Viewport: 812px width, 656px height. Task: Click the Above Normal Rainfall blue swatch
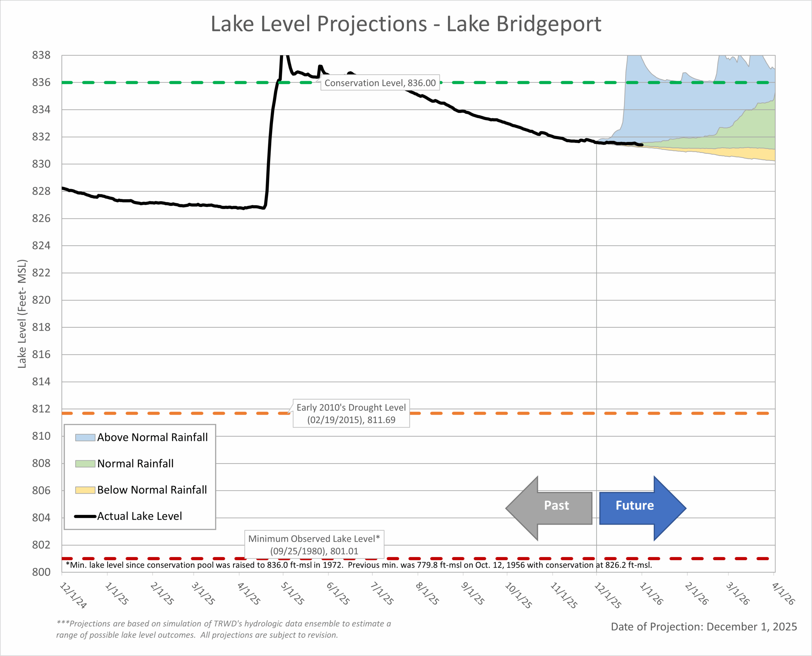click(x=85, y=438)
